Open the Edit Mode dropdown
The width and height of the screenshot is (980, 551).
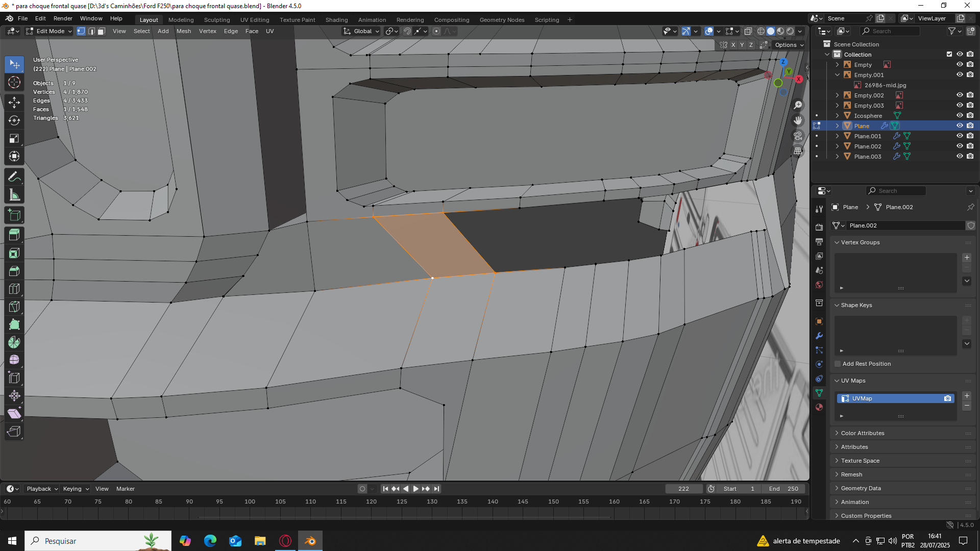click(50, 31)
